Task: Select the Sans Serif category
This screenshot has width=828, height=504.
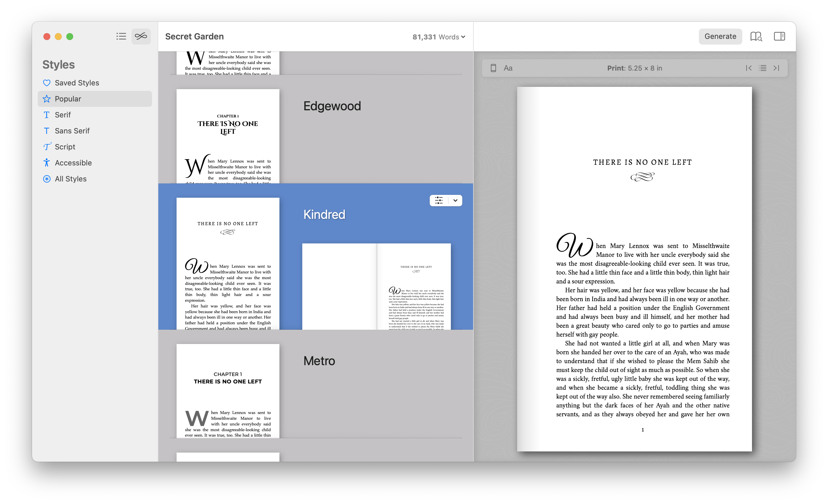Action: pos(72,131)
